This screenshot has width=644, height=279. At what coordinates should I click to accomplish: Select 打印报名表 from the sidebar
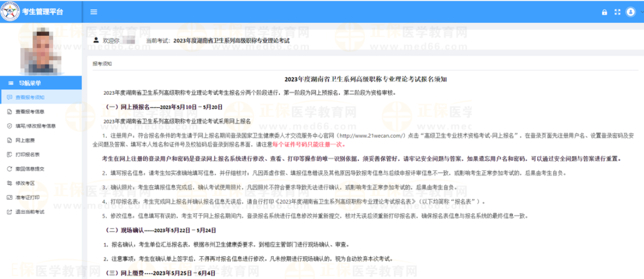[x=28, y=154]
